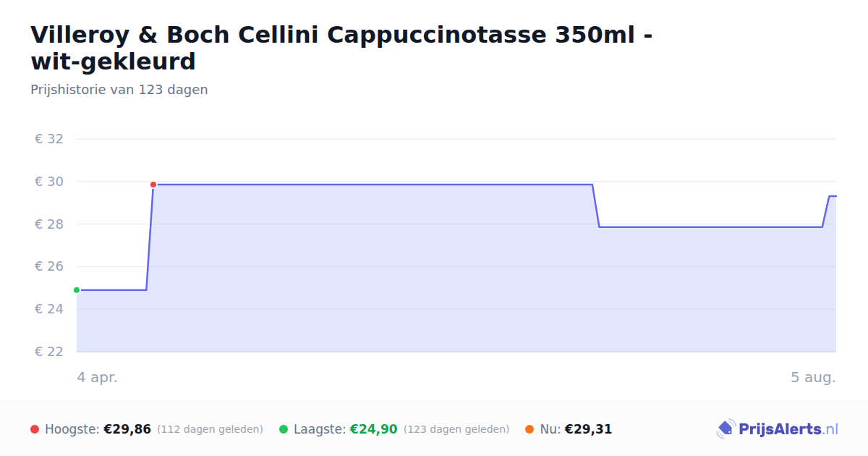The image size is (868, 456).
Task: Click the red dot beside Hoogste
Action: (x=35, y=429)
